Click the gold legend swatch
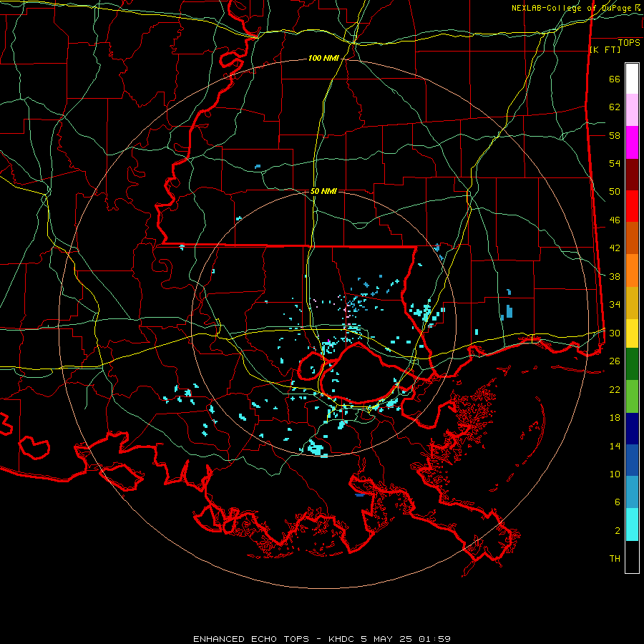Viewport: 644px width, 644px height. tap(632, 303)
